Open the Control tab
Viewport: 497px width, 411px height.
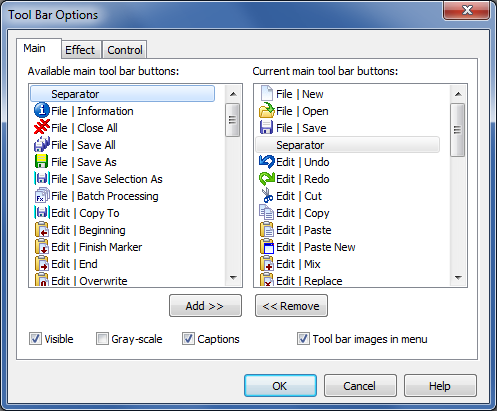pyautogui.click(x=125, y=50)
